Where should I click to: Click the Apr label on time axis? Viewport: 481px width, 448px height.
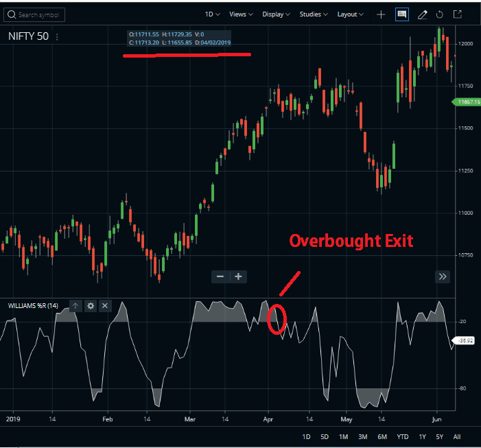[x=268, y=419]
